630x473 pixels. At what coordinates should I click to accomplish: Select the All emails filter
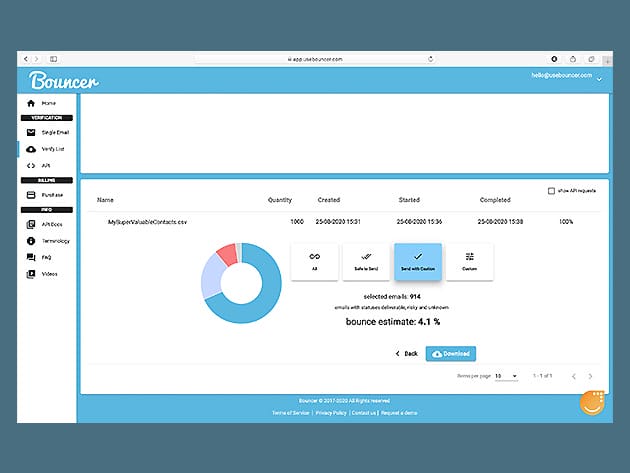pyautogui.click(x=314, y=262)
